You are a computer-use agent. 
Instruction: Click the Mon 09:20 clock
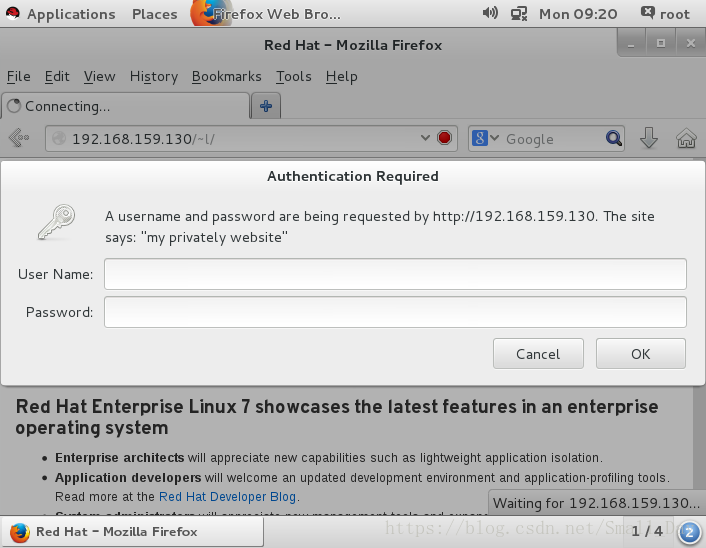coord(578,14)
